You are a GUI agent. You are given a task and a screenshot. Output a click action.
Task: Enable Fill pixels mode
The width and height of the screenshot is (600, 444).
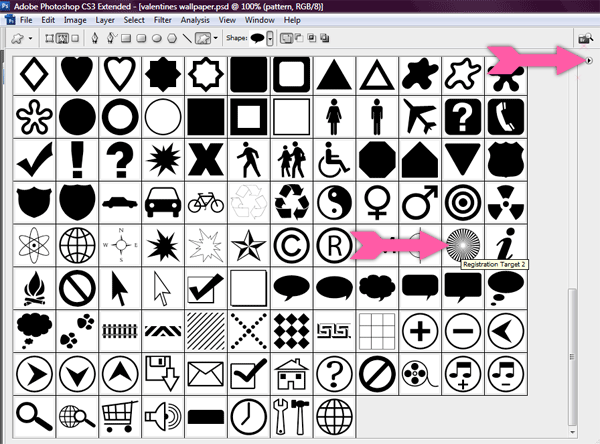click(x=75, y=38)
